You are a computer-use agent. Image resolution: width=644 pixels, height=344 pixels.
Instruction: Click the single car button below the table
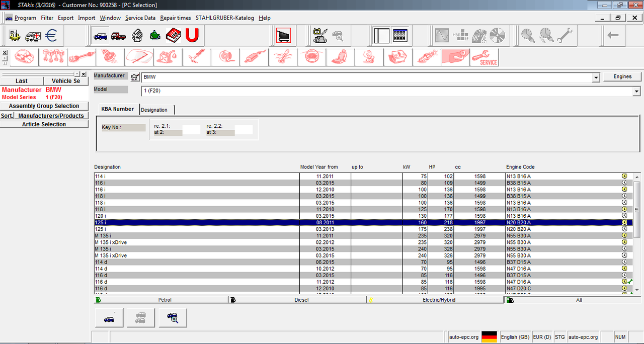tap(109, 318)
